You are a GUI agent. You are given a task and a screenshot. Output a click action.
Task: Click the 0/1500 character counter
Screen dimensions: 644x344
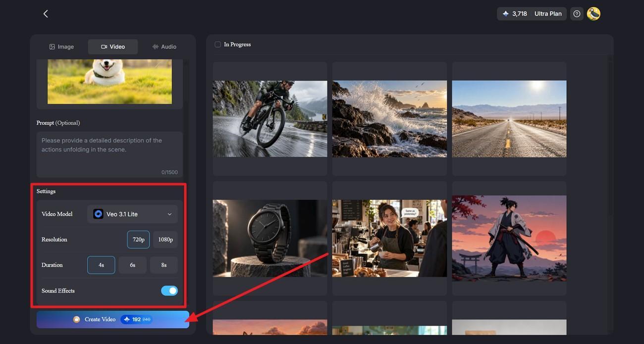(x=169, y=172)
